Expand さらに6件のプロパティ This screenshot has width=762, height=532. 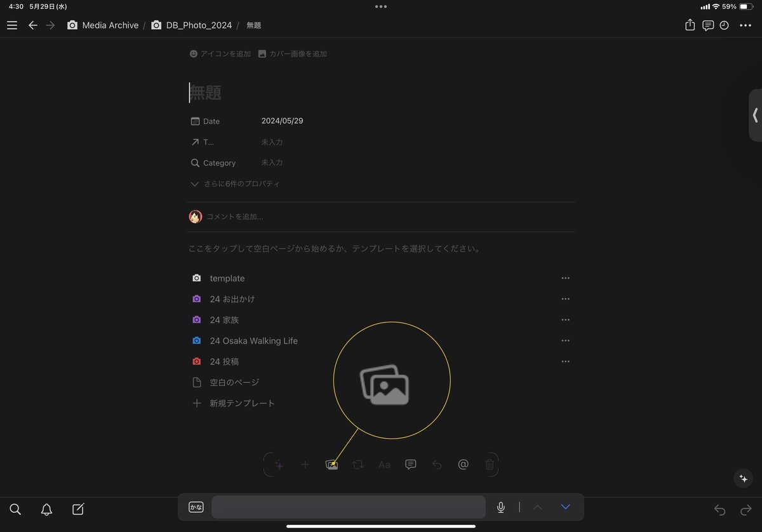236,184
